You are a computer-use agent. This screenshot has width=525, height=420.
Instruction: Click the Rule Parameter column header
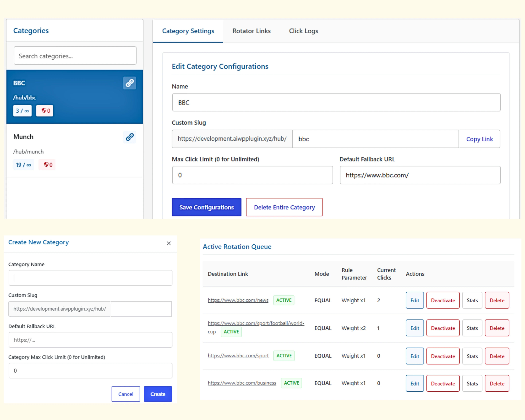[x=354, y=274]
